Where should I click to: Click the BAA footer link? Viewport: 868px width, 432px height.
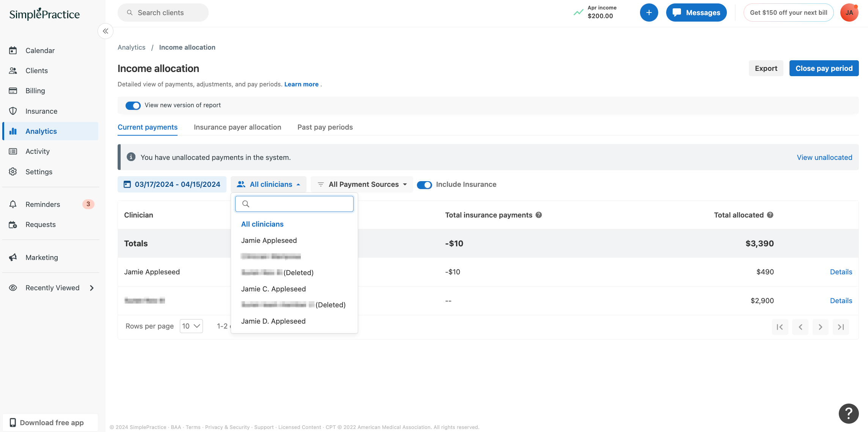coord(176,427)
